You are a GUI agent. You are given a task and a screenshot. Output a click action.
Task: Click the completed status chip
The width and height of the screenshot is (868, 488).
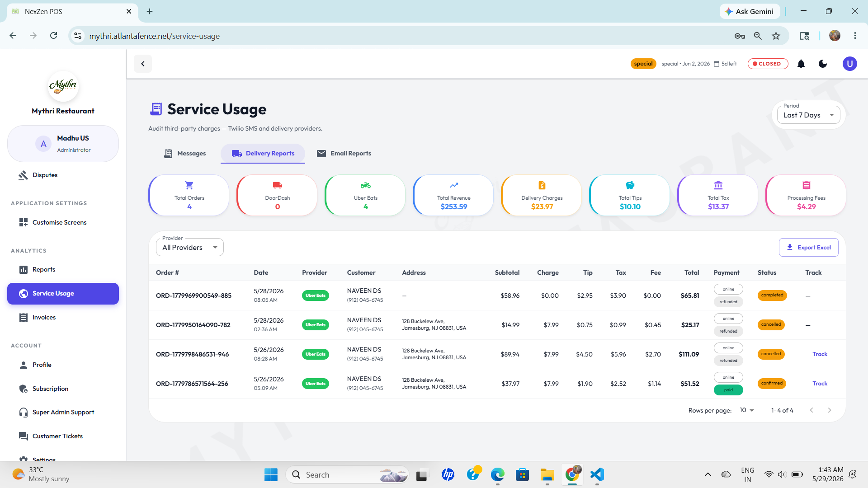tap(772, 295)
